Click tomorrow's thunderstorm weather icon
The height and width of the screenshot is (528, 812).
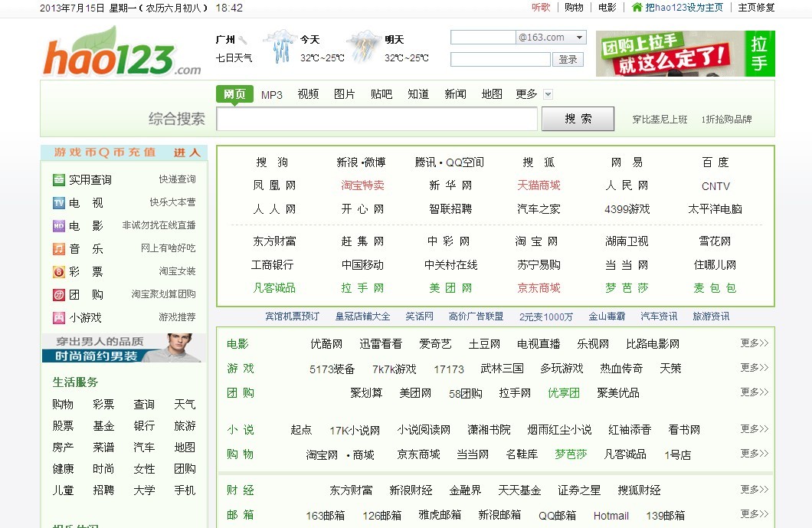tap(365, 48)
